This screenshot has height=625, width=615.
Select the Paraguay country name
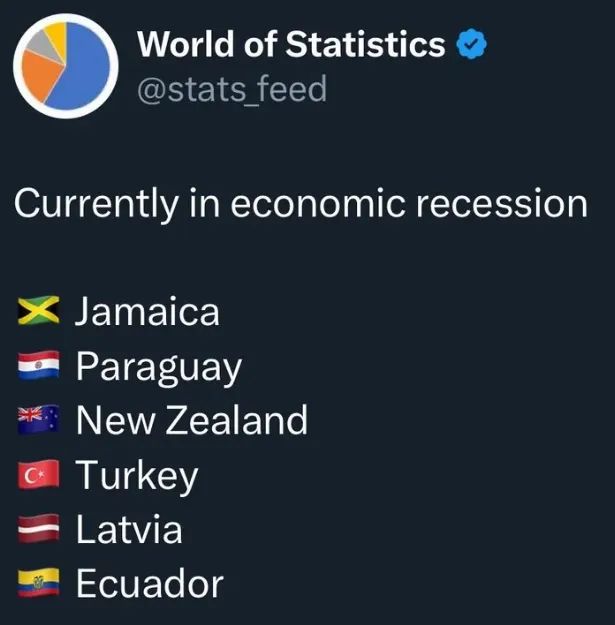pos(159,367)
